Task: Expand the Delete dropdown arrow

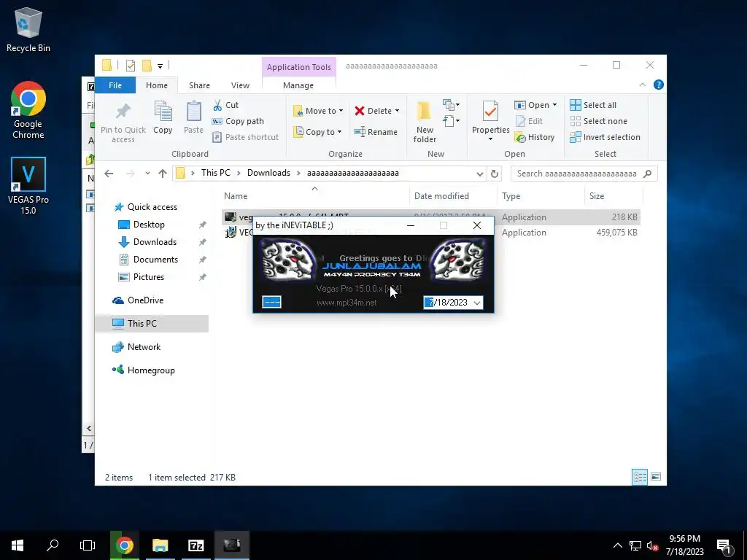Action: (398, 111)
